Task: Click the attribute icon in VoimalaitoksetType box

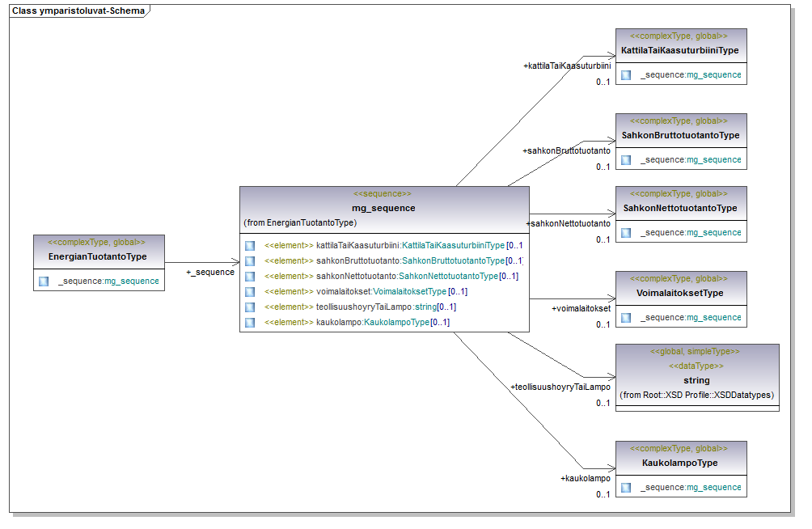Action: click(626, 318)
